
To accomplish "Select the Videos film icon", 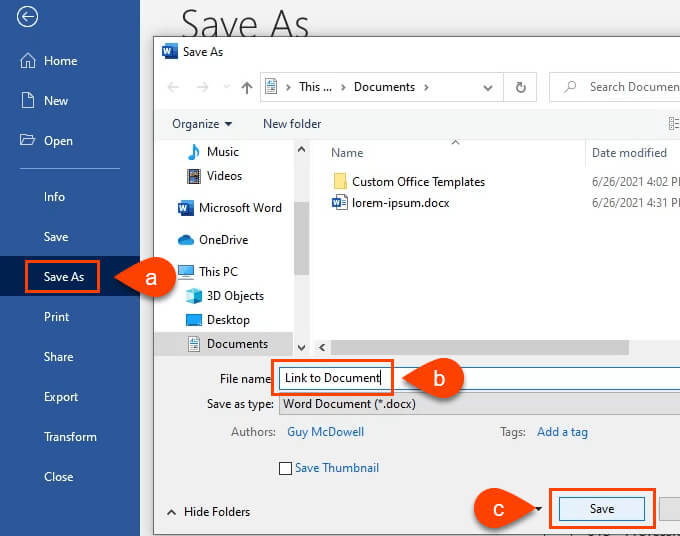I will 194,176.
